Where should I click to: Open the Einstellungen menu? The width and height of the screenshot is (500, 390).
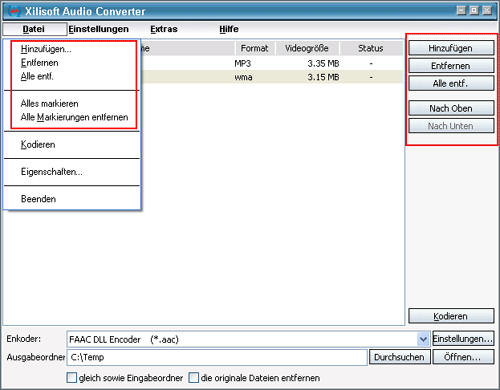tap(98, 29)
